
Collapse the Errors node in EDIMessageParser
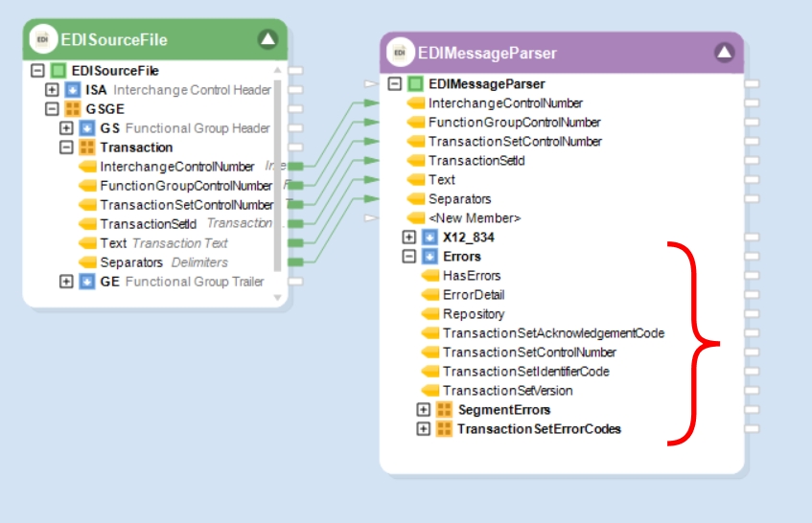click(x=409, y=256)
